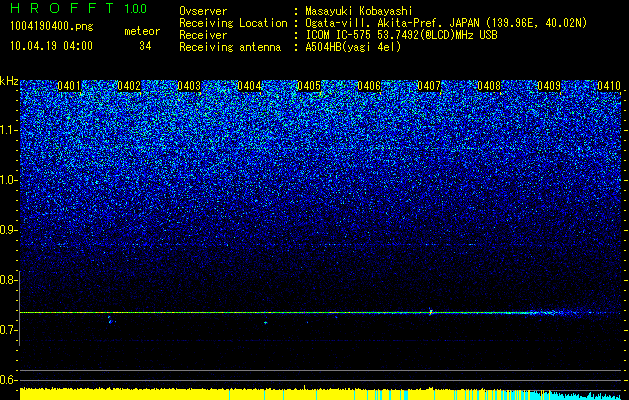629x400 pixels.
Task: Click the HROFFT 1.00 title text
Action: coord(79,8)
